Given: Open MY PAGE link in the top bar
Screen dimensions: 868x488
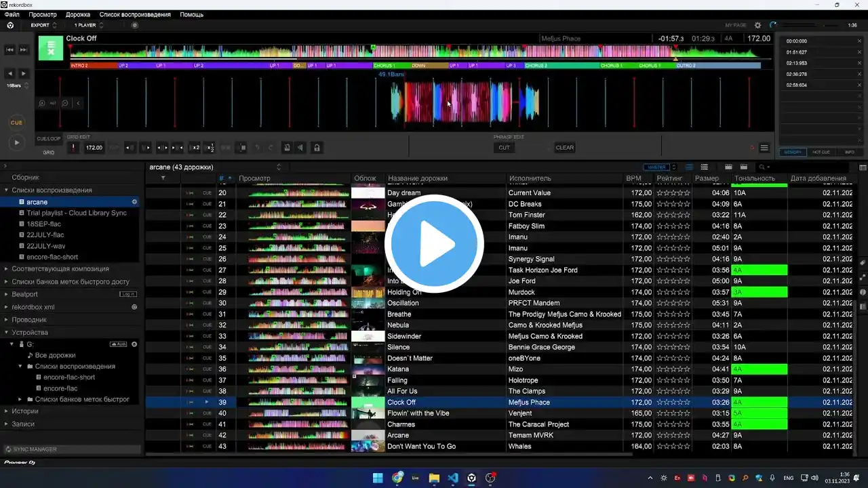Looking at the screenshot, I should (x=736, y=25).
